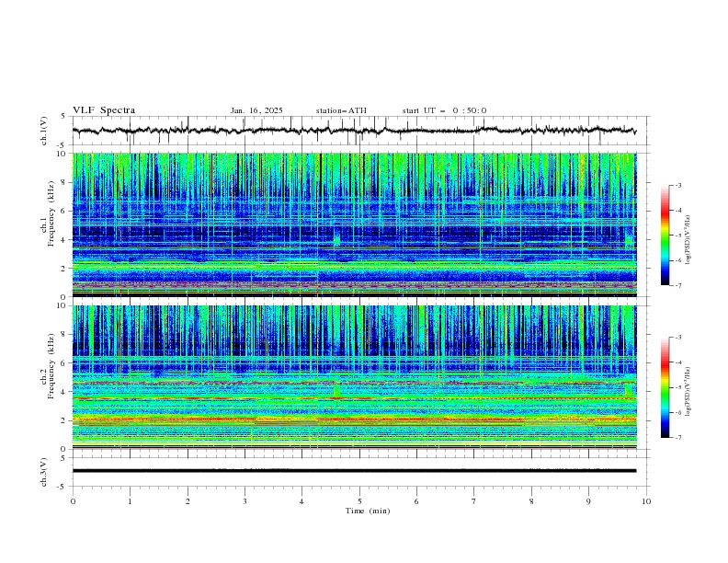Click the ch.2 spectrogram color scale bar
Screen dimensions: 728x563
pyautogui.click(x=665, y=387)
